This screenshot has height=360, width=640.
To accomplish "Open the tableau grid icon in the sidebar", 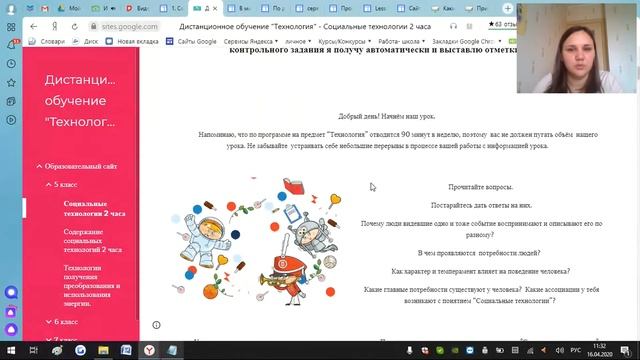I will (11, 27).
